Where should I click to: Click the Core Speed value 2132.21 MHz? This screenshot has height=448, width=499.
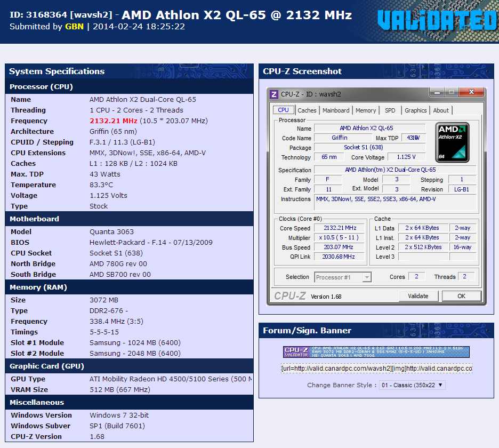pyautogui.click(x=340, y=228)
